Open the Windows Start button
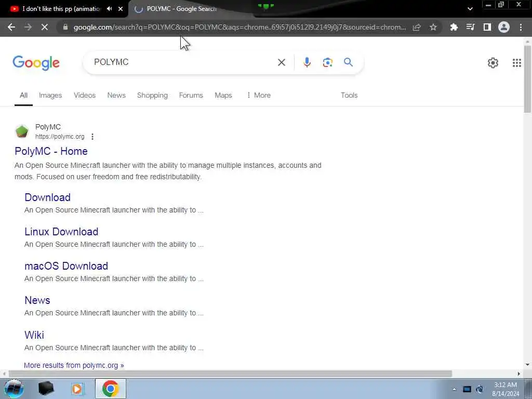The width and height of the screenshot is (532, 399). tap(14, 389)
